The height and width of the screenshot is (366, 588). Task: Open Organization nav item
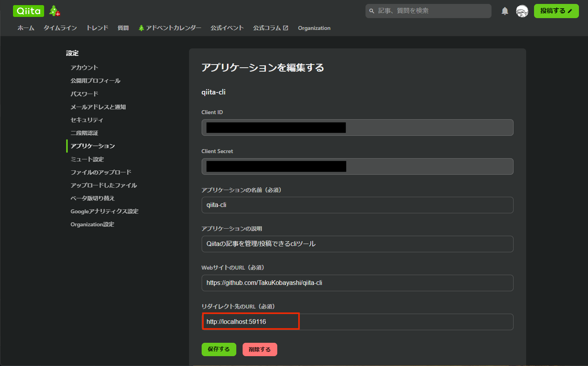pyautogui.click(x=314, y=28)
